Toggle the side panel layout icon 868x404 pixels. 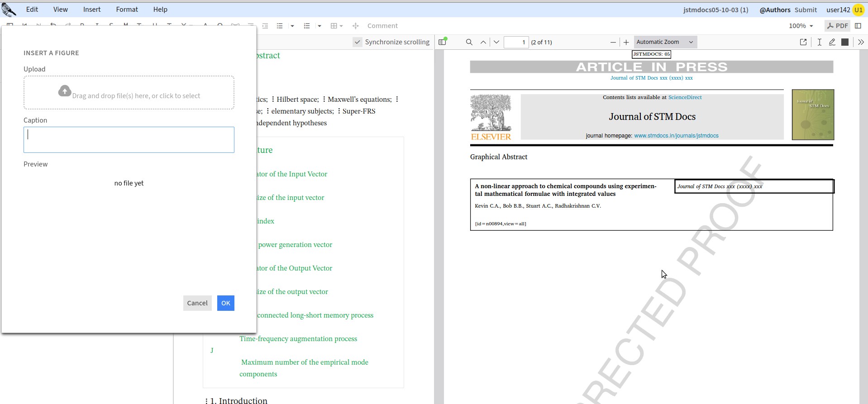tap(858, 26)
